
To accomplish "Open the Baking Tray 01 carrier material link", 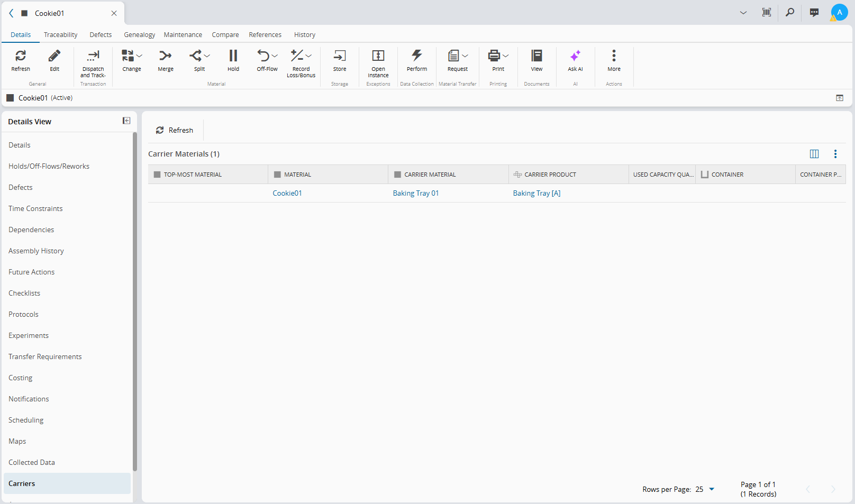I will (x=416, y=193).
